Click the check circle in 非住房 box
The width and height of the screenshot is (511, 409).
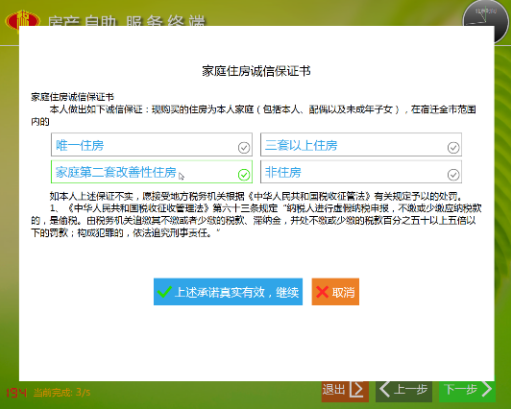453,174
